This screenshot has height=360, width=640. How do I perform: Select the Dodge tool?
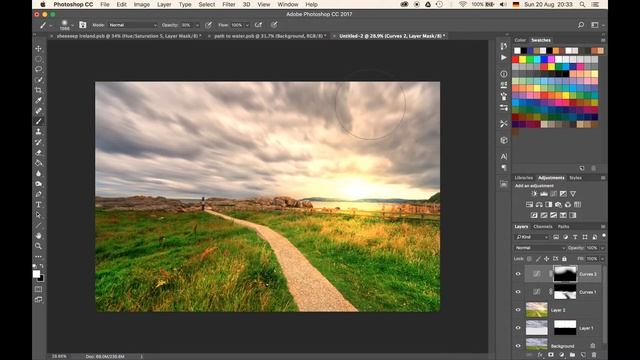coord(38,184)
